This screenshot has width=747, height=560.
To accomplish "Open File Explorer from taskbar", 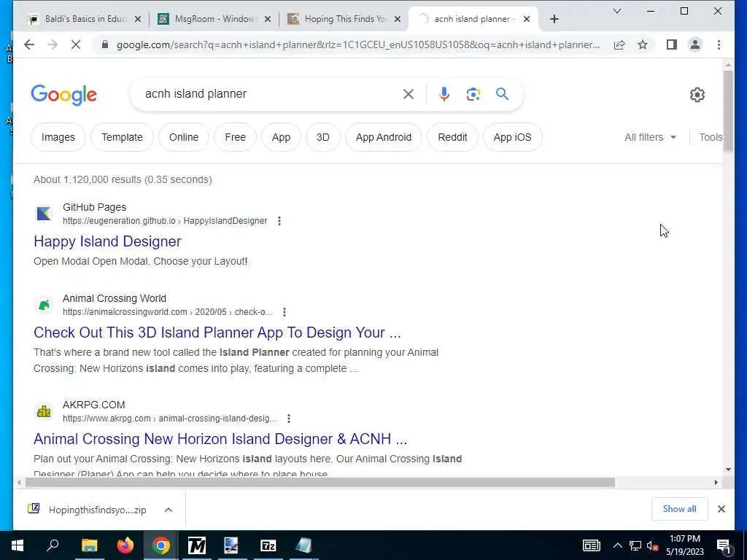I will [x=89, y=545].
